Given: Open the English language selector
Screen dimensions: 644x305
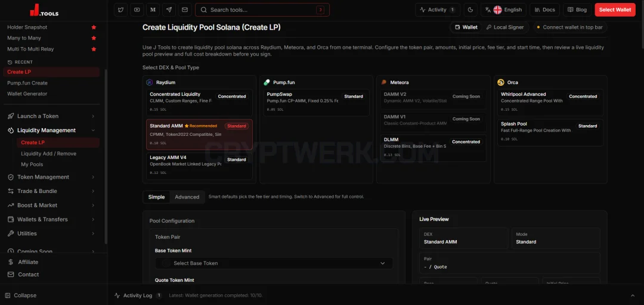Looking at the screenshot, I should pos(503,10).
